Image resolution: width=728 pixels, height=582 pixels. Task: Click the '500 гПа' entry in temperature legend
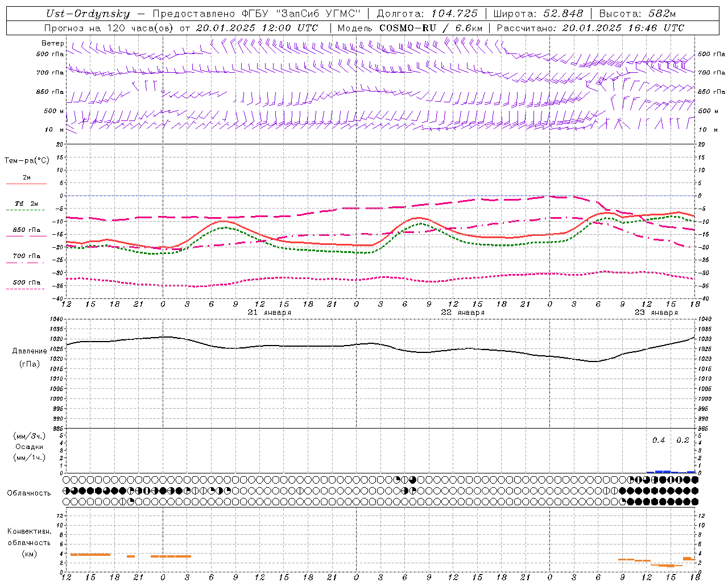(26, 282)
